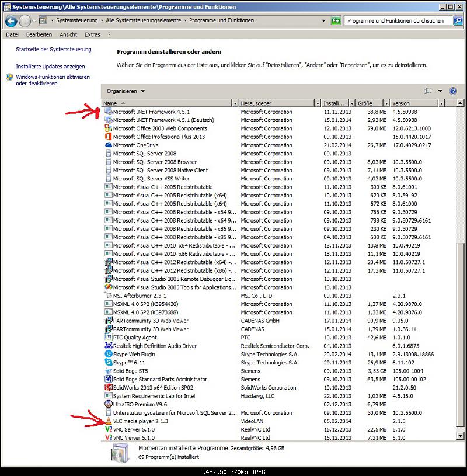Select the Microsoft .NET Framework 4.5.1 (Deutsch) icon
The width and height of the screenshot is (467, 476).
click(x=109, y=120)
